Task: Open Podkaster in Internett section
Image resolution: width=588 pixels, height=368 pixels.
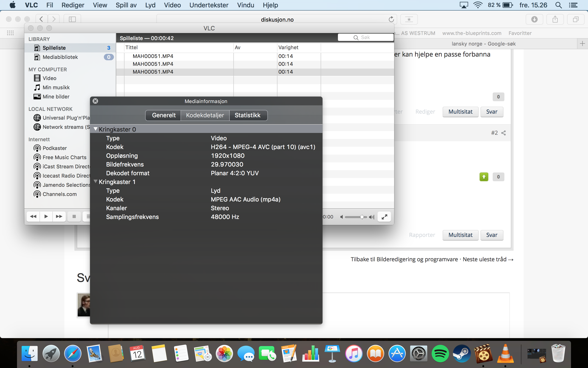Action: click(50, 148)
